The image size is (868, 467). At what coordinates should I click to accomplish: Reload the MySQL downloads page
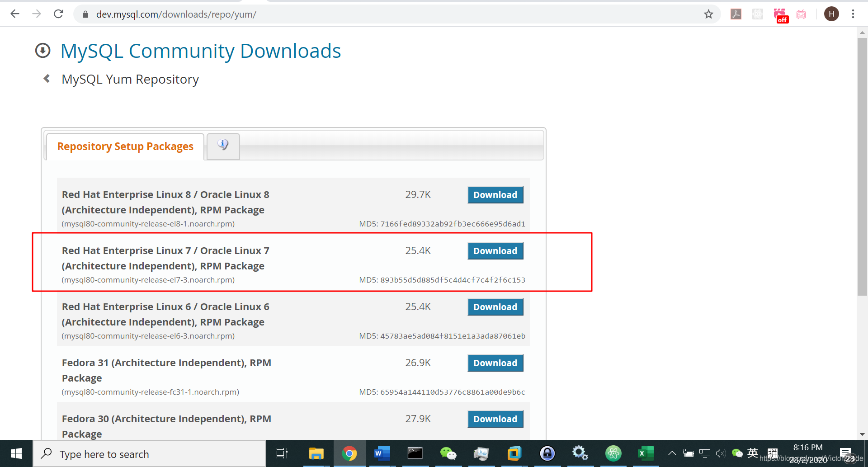(58, 14)
